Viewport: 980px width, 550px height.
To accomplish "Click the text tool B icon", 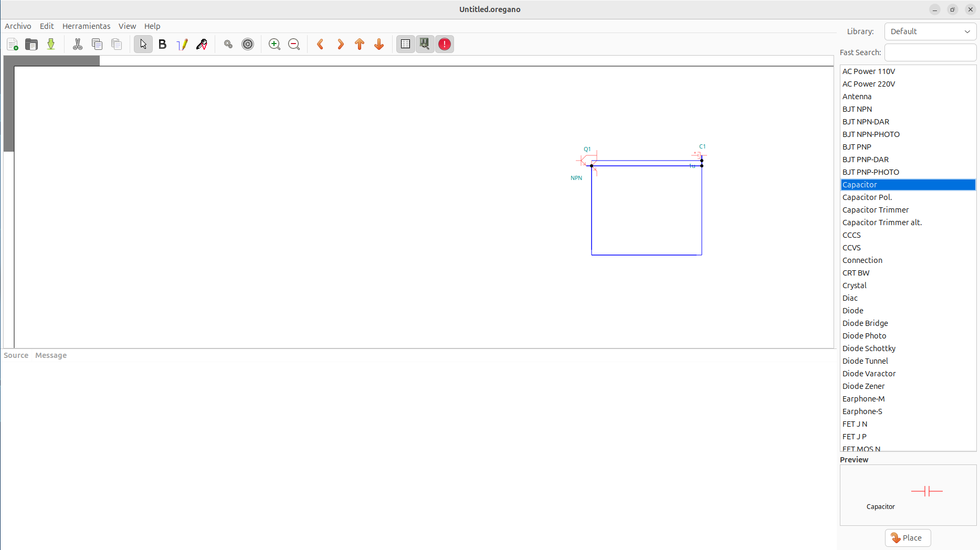I will pyautogui.click(x=163, y=45).
